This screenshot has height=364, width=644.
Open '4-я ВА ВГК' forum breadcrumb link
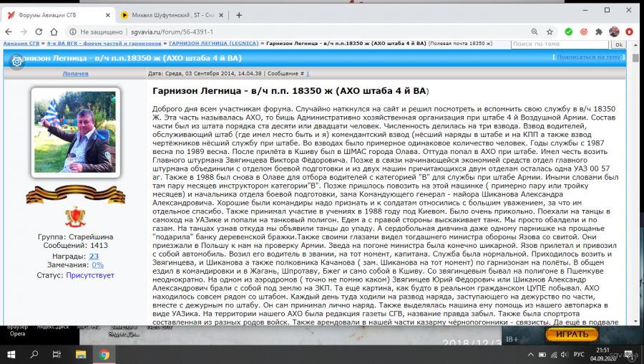point(104,43)
